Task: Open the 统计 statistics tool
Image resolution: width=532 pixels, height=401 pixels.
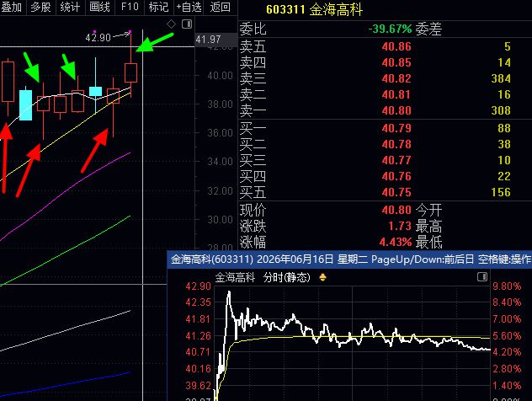Action: pos(70,7)
